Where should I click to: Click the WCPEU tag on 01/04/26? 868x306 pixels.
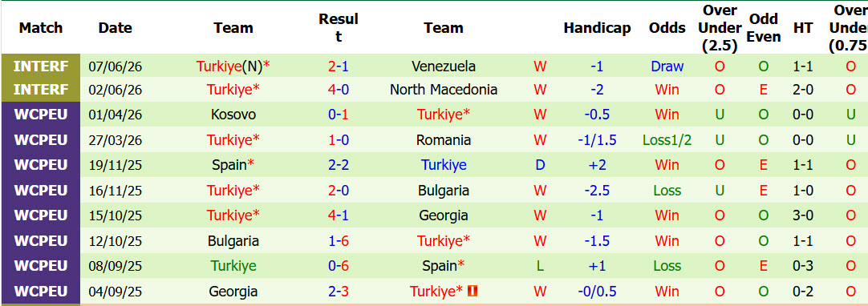click(41, 115)
